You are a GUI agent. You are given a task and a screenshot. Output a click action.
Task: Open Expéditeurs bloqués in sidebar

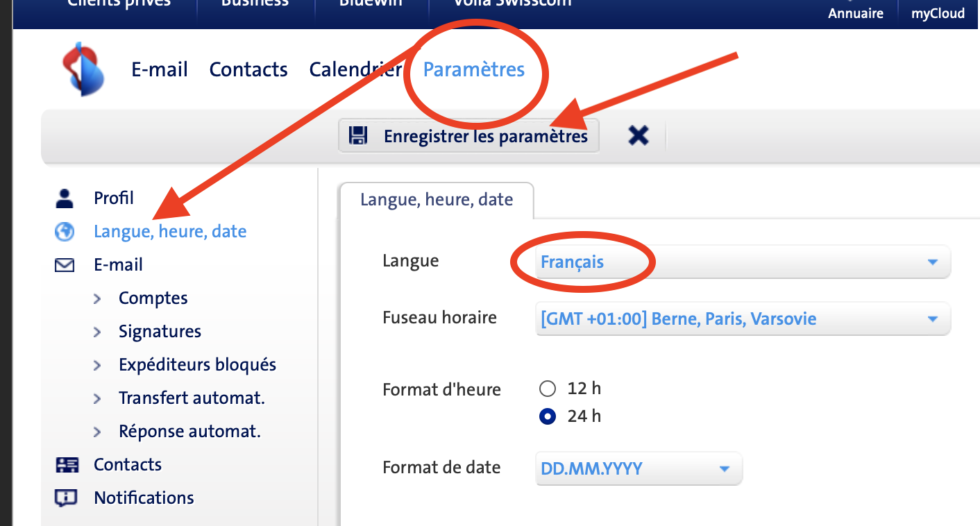pos(197,365)
